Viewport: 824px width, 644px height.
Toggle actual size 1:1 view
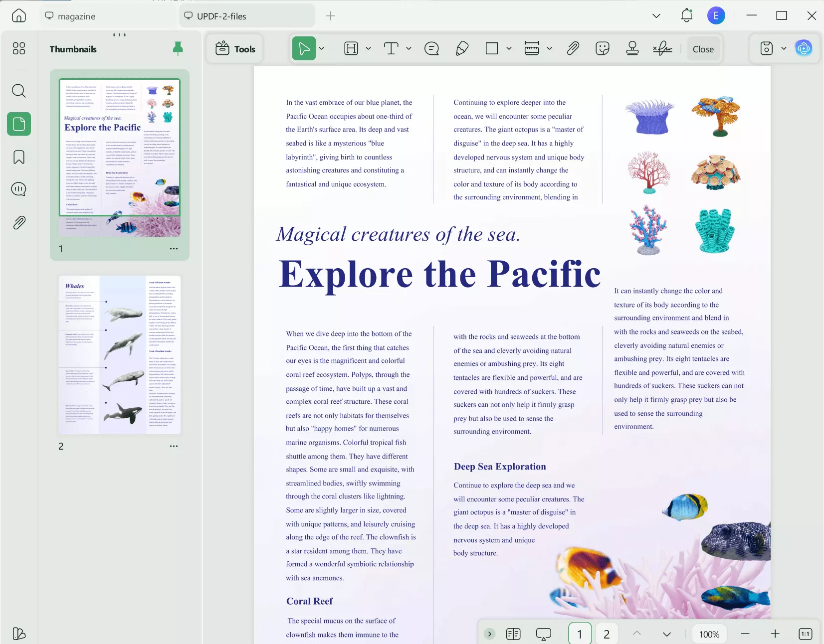805,634
